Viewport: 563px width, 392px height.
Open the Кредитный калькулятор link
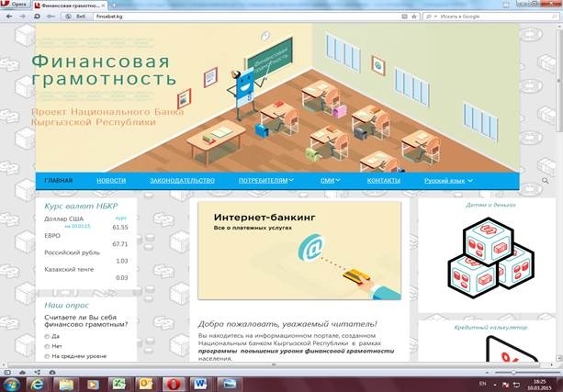tap(490, 328)
